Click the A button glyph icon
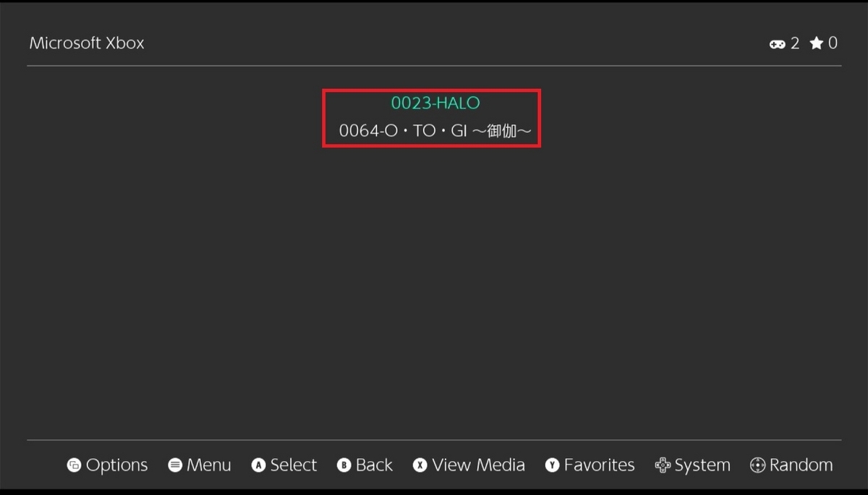Viewport: 868px width, 495px height. click(x=258, y=465)
